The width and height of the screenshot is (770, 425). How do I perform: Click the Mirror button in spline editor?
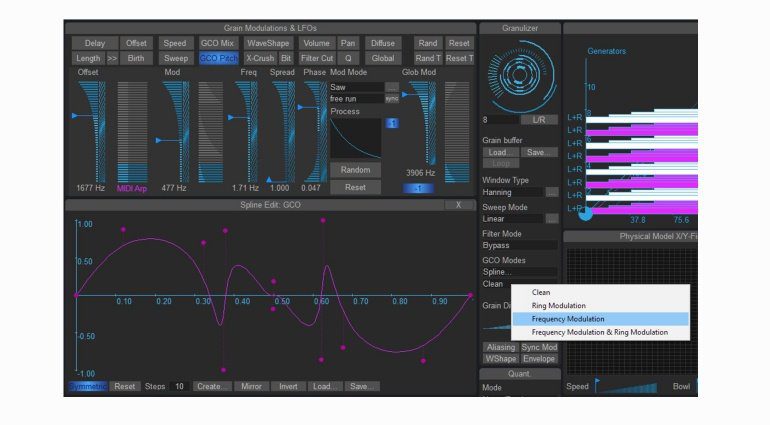tap(251, 386)
